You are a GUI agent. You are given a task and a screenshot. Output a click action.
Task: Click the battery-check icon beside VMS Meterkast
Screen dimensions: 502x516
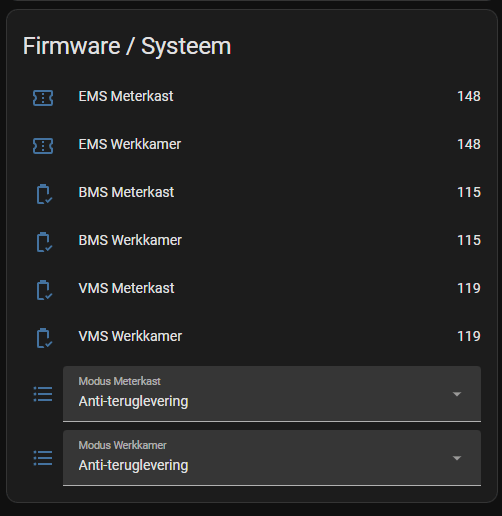[44, 290]
